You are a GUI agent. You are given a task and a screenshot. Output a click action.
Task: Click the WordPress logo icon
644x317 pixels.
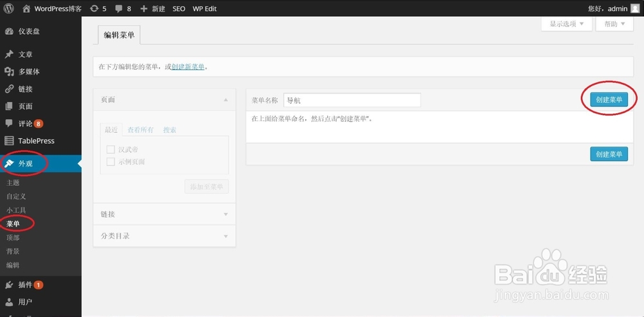pyautogui.click(x=8, y=8)
